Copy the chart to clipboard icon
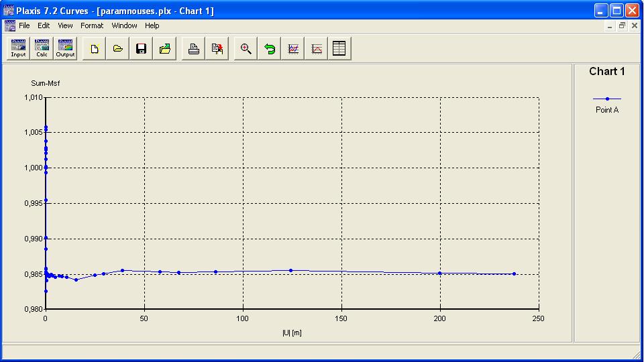Viewport: 644px width, 362px height. click(217, 48)
